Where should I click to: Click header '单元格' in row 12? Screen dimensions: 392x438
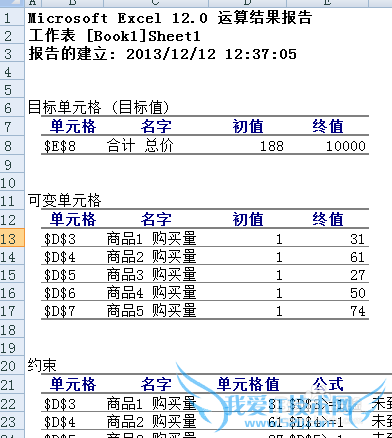click(x=73, y=219)
